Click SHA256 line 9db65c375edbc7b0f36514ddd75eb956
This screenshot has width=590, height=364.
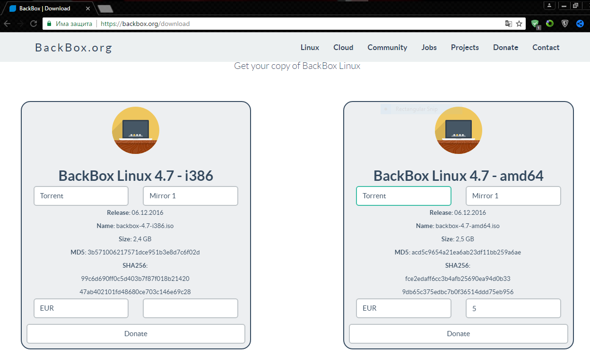click(x=458, y=292)
